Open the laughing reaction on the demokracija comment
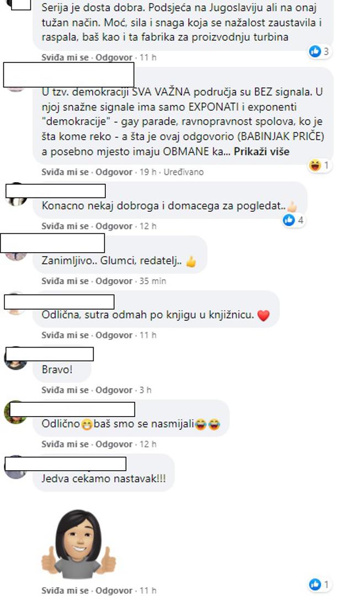The width and height of the screenshot is (364, 596). pyautogui.click(x=319, y=166)
